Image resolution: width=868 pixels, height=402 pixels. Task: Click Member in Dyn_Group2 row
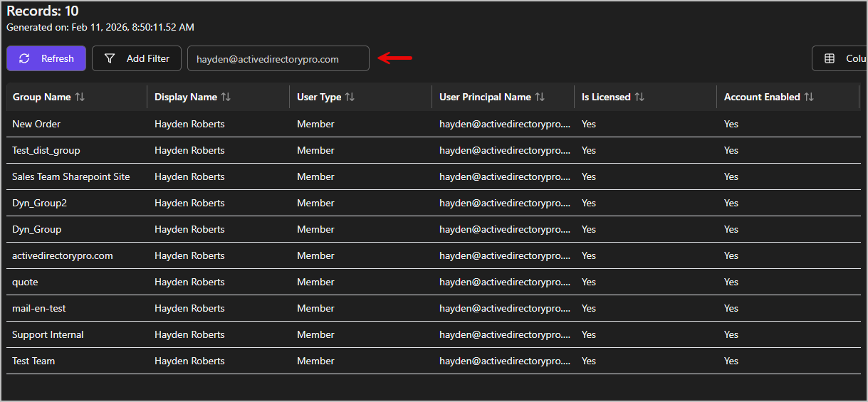tap(315, 203)
